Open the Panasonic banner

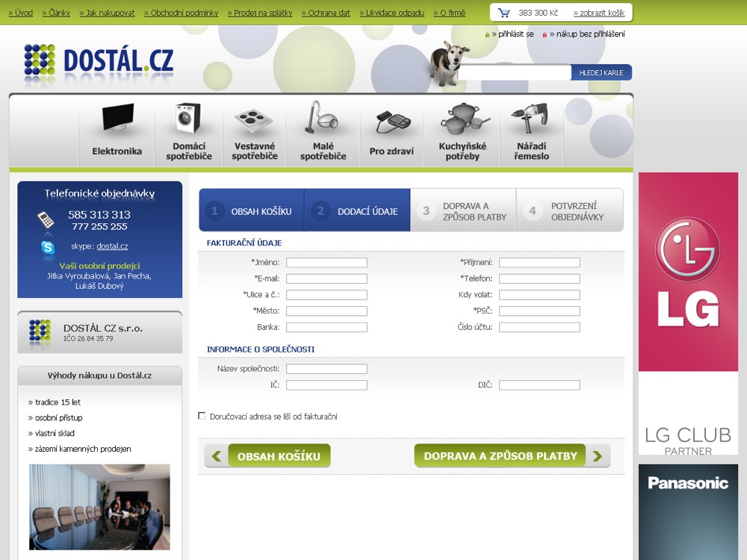pyautogui.click(x=688, y=512)
